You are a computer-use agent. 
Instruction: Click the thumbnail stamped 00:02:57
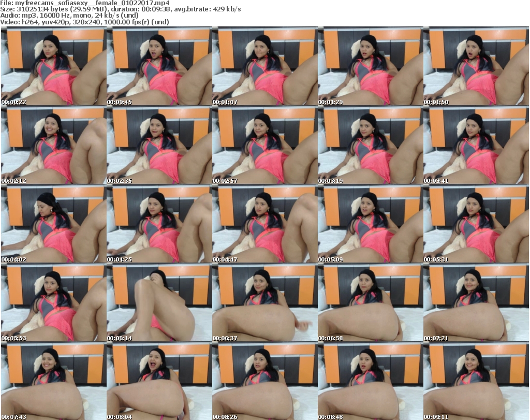click(264, 145)
